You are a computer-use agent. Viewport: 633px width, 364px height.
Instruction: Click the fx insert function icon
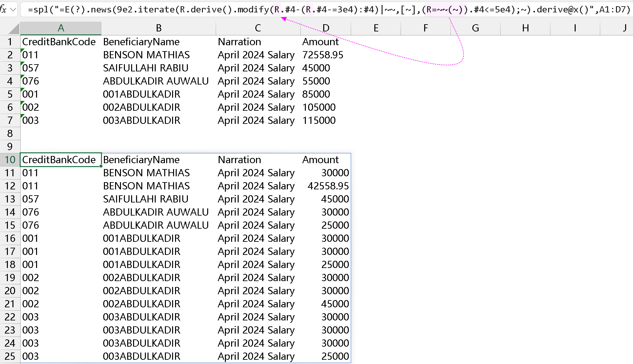click(3, 10)
